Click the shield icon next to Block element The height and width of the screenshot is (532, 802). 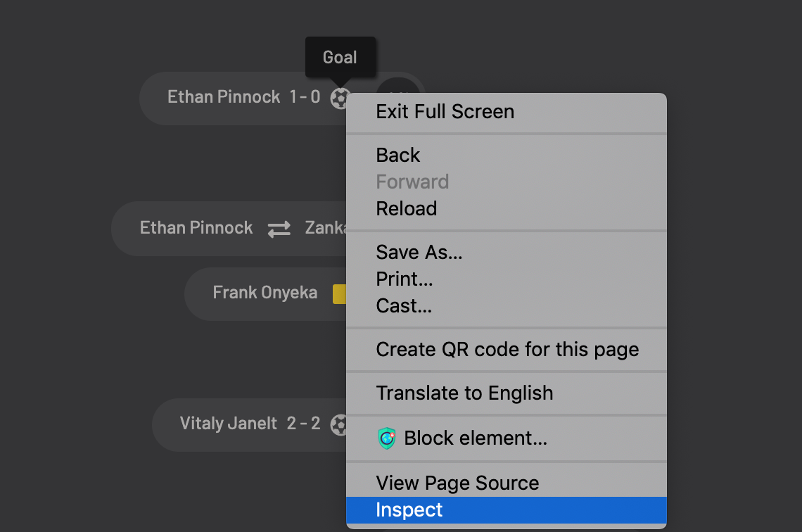coord(387,438)
